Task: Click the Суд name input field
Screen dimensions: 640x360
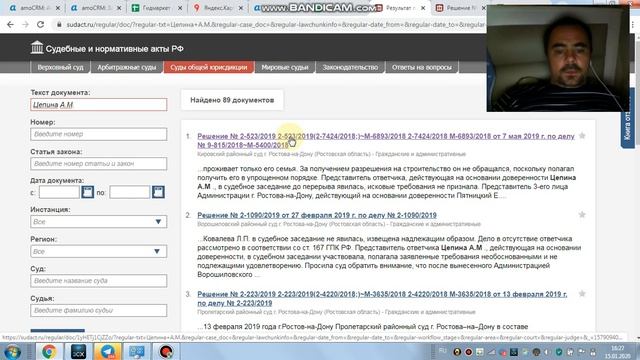Action: (x=98, y=280)
